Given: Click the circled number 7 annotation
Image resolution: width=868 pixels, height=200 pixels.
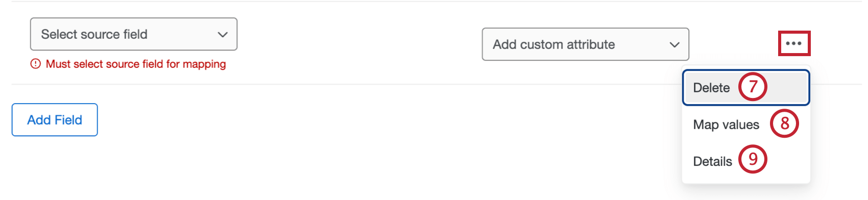Looking at the screenshot, I should click(x=753, y=87).
